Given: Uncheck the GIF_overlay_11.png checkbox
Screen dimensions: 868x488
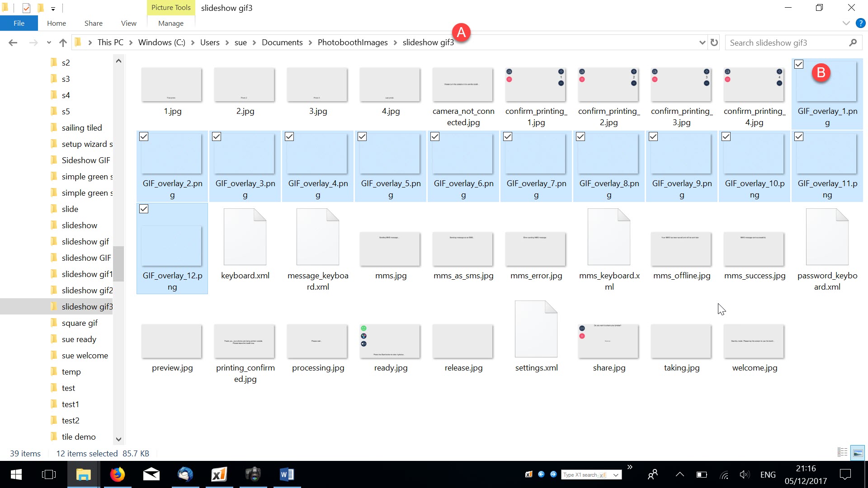Looking at the screenshot, I should click(799, 136).
